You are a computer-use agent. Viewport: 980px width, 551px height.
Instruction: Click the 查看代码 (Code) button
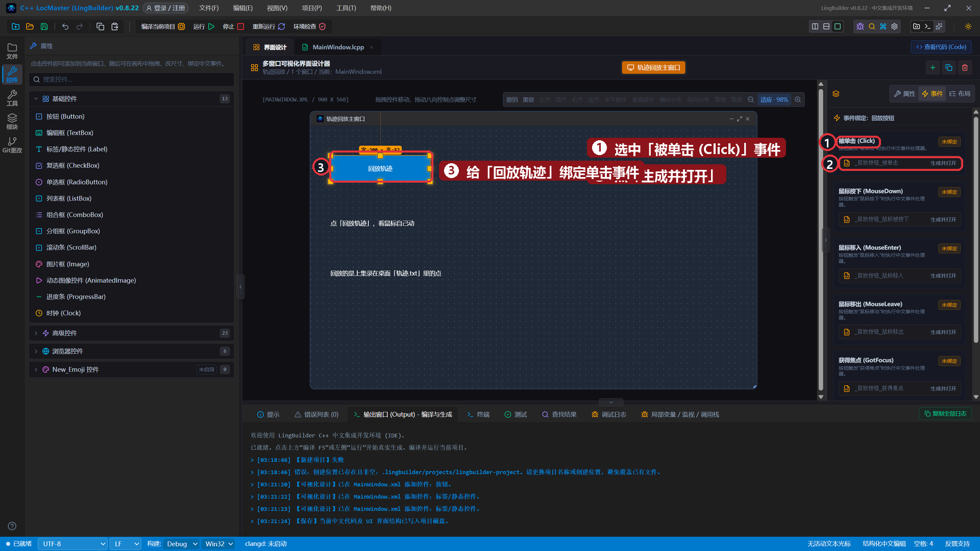[941, 47]
